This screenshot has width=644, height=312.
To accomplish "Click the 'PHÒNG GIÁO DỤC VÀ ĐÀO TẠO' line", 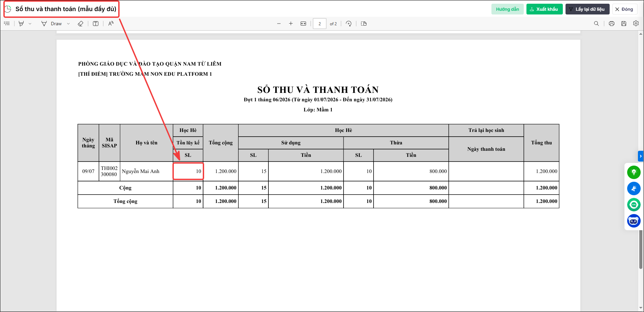I will click(x=150, y=64).
